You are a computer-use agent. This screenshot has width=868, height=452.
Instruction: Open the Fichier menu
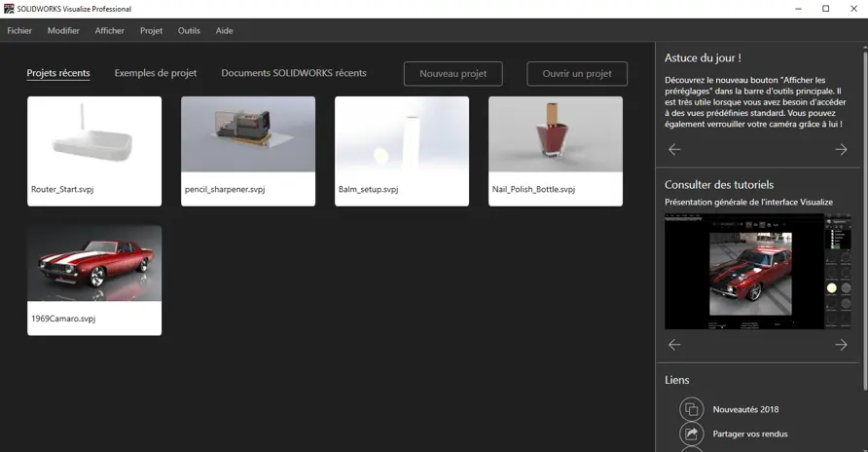click(19, 30)
